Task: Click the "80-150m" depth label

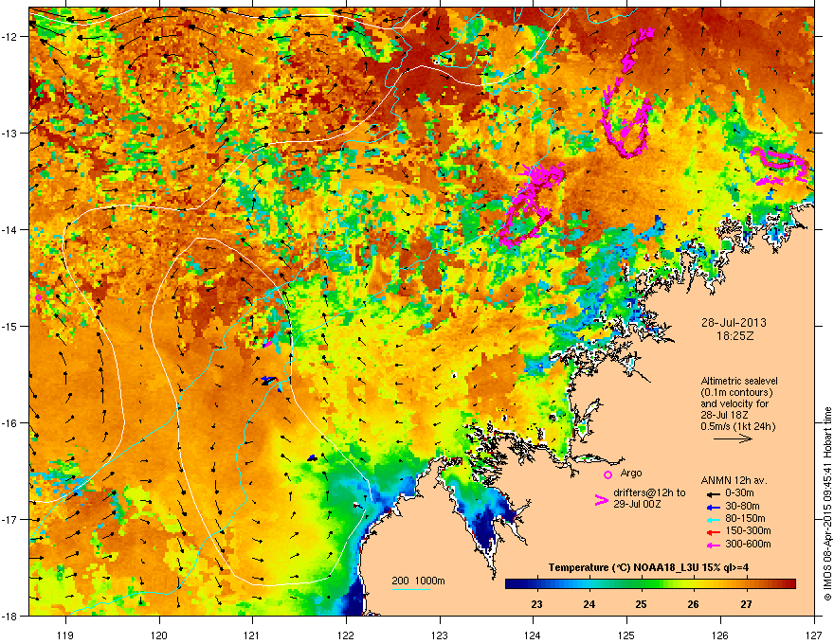Action: coord(745,518)
